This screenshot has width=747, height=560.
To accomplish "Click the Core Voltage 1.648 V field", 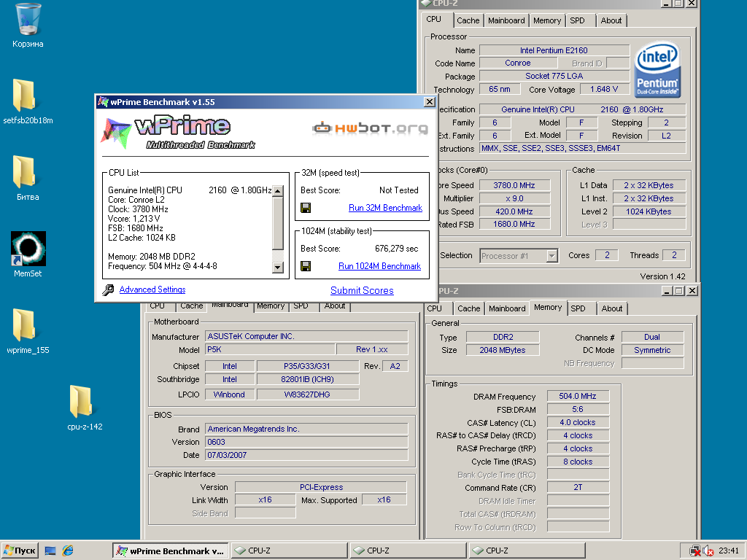I will [x=604, y=89].
